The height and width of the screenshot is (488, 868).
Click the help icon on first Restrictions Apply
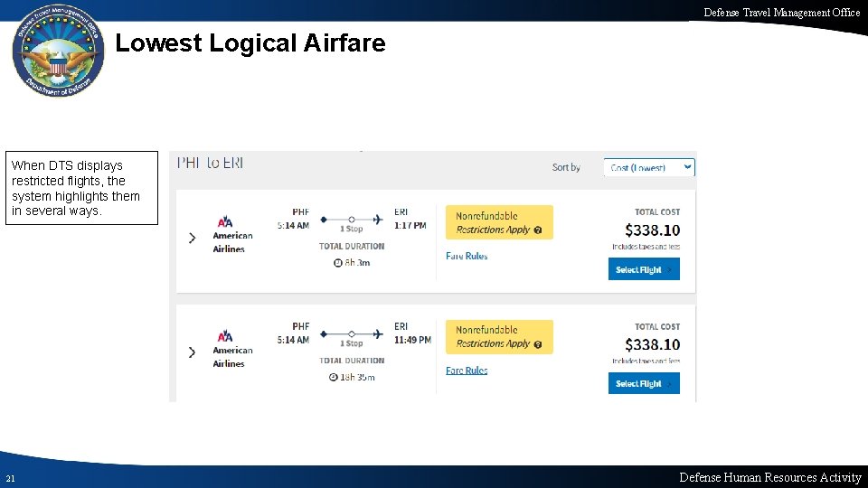pos(538,230)
